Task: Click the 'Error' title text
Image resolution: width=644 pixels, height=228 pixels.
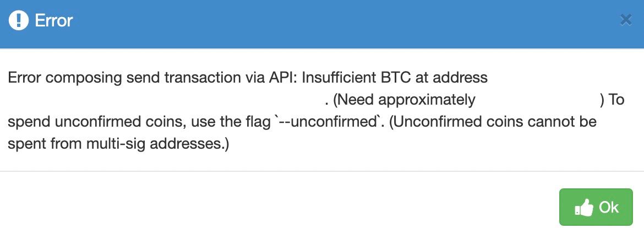Action: pos(54,20)
